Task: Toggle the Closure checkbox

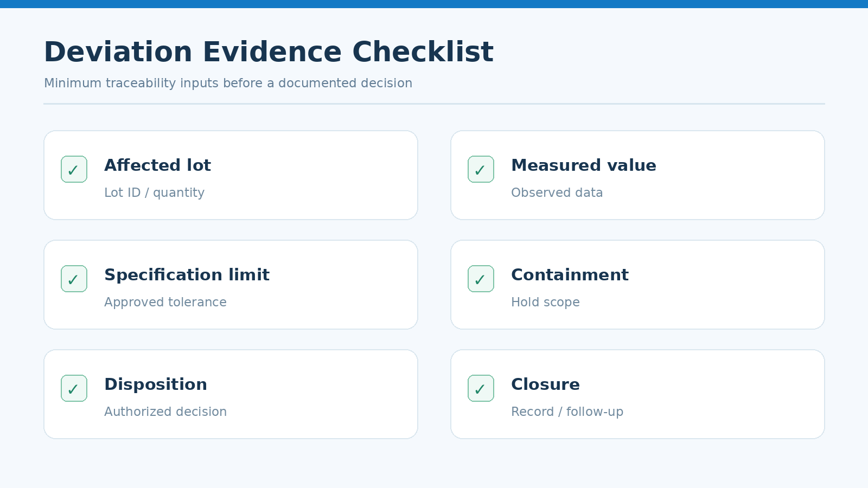Action: (x=481, y=388)
